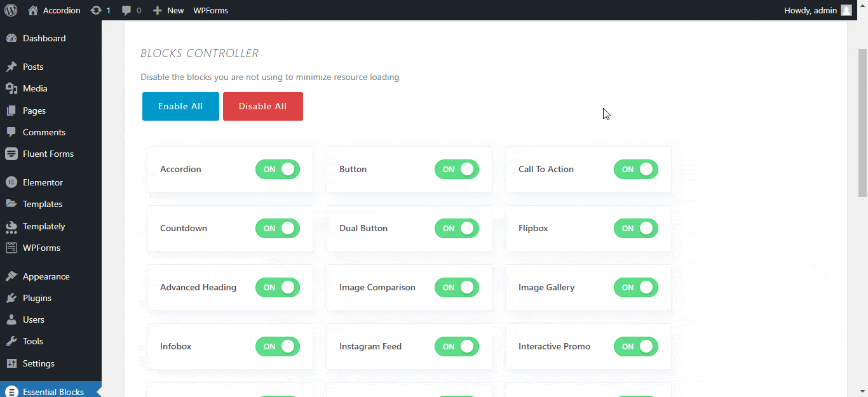Image resolution: width=868 pixels, height=397 pixels.
Task: Click the plus New content icon
Action: [x=158, y=10]
